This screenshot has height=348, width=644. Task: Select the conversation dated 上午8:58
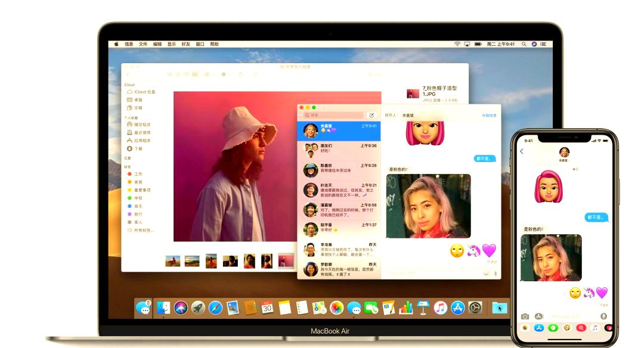point(339,210)
